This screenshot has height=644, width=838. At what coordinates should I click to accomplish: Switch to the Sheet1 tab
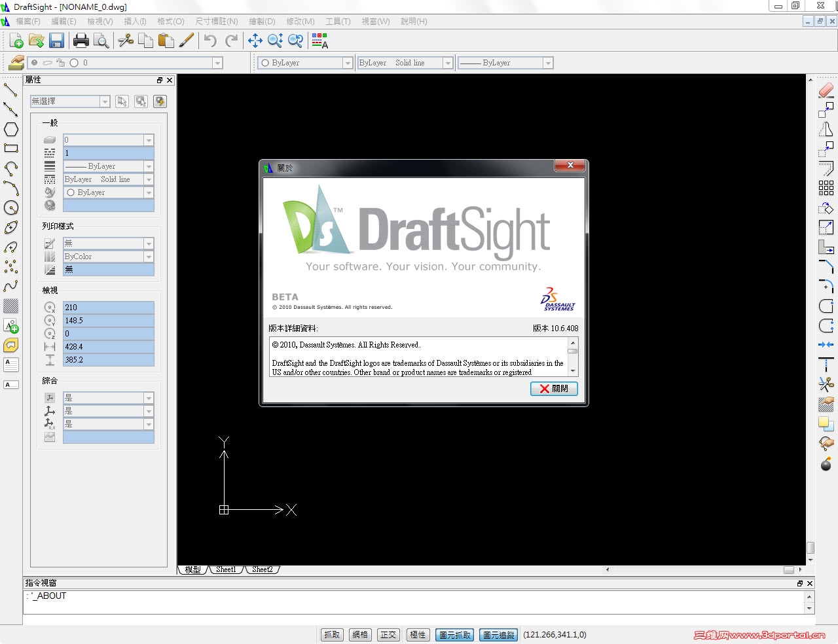click(226, 569)
